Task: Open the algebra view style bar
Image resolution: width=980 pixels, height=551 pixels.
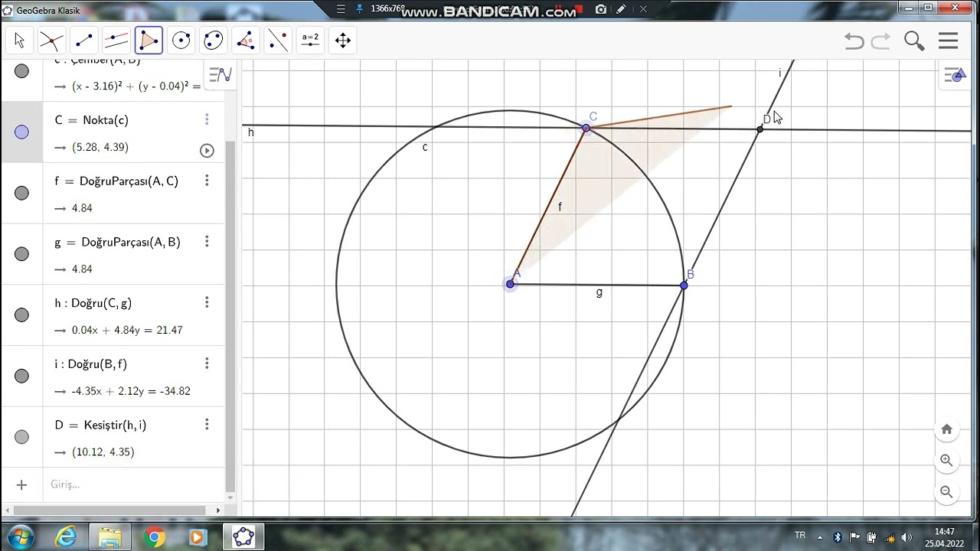Action: 220,74
